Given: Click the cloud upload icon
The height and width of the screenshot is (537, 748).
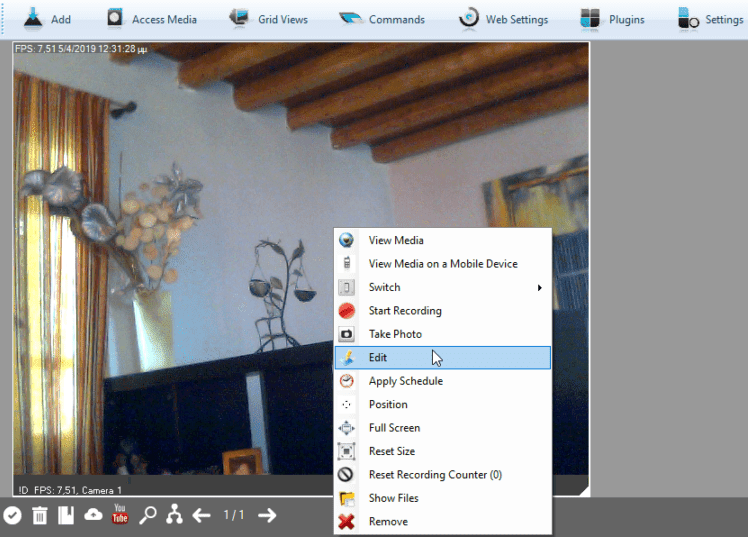Looking at the screenshot, I should (93, 515).
